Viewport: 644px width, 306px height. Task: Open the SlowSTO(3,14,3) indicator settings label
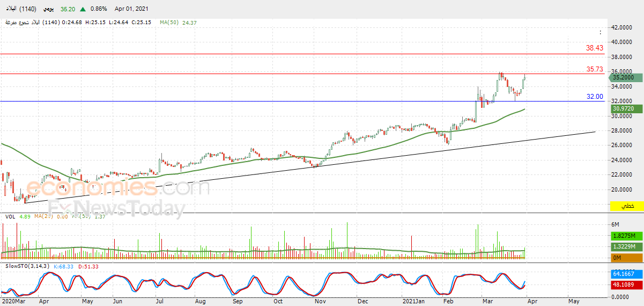pyautogui.click(x=27, y=266)
